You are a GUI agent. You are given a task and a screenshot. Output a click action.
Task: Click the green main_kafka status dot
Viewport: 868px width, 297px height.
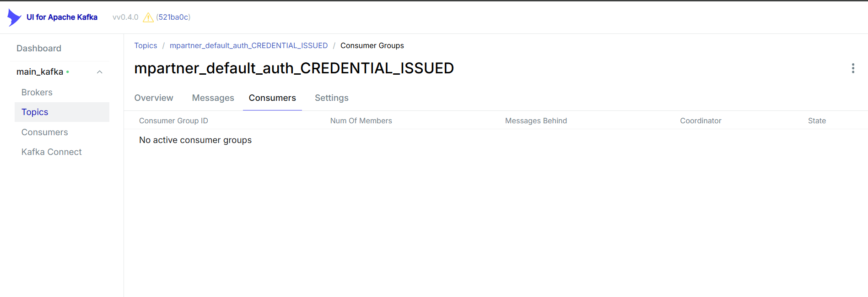(x=68, y=72)
